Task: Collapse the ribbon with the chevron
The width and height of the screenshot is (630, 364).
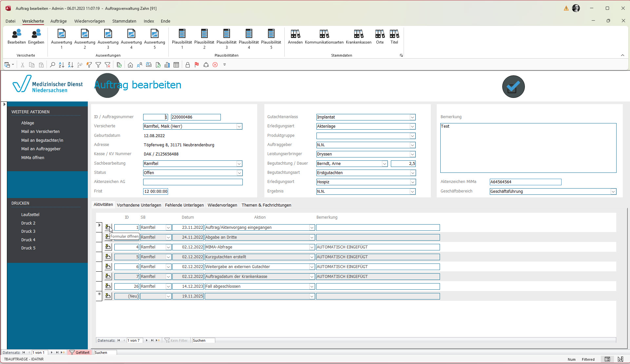Action: (x=622, y=55)
